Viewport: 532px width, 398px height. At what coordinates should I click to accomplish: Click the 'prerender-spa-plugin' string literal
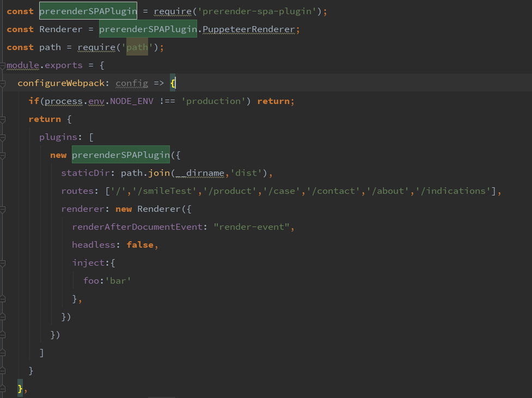click(257, 11)
